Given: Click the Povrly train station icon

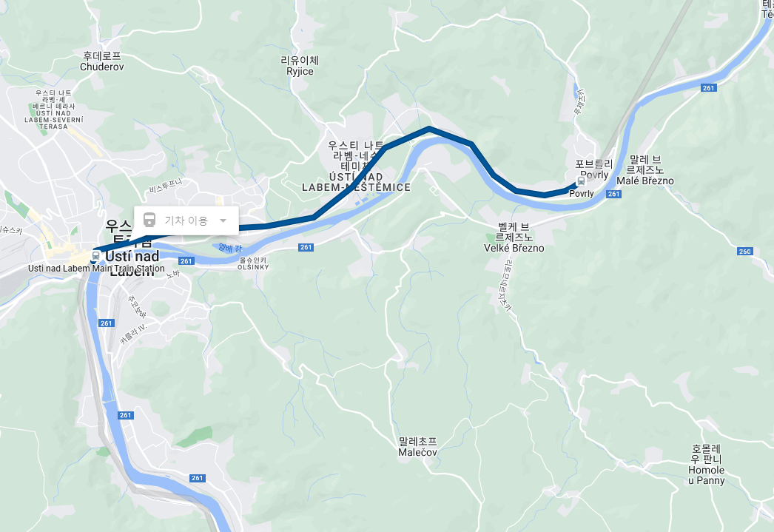Looking at the screenshot, I should click(x=581, y=181).
